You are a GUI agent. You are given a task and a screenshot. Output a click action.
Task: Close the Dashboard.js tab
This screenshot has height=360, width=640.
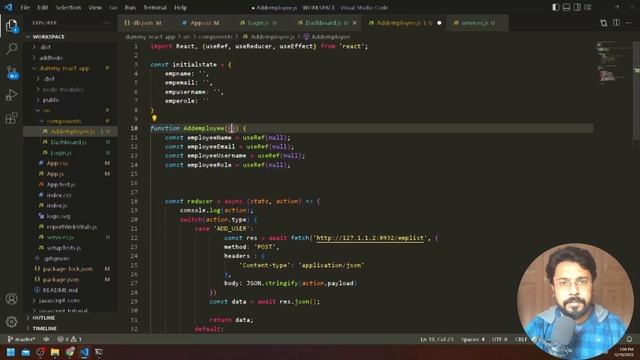pyautogui.click(x=355, y=23)
